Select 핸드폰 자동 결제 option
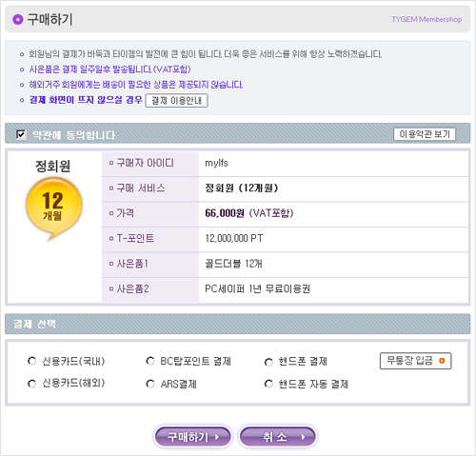476x456 pixels. click(268, 384)
